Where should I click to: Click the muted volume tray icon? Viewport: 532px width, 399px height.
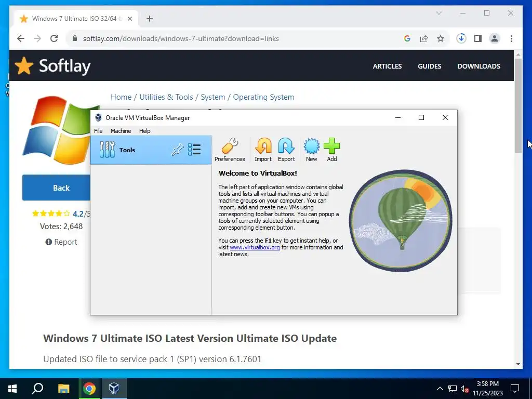pyautogui.click(x=465, y=389)
